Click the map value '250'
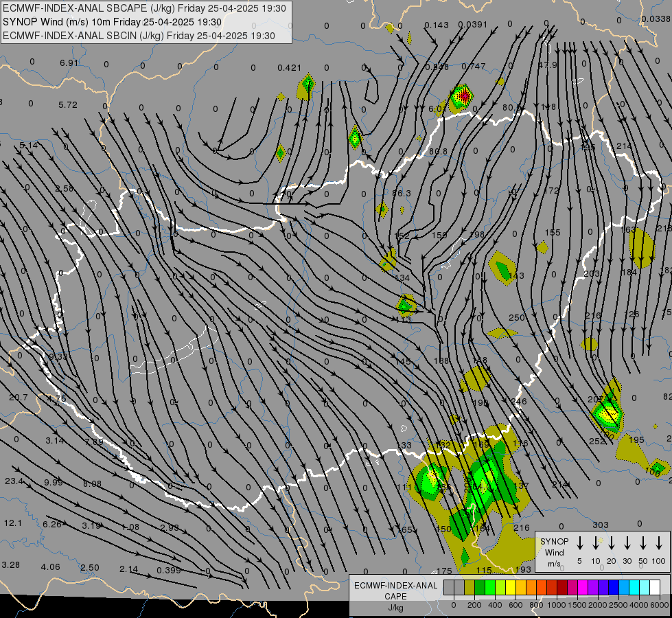672x618 pixels. (x=516, y=318)
